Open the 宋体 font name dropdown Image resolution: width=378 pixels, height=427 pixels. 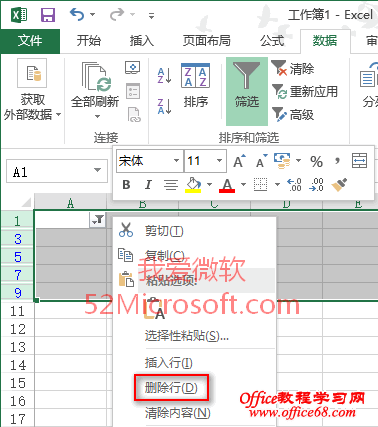176,161
